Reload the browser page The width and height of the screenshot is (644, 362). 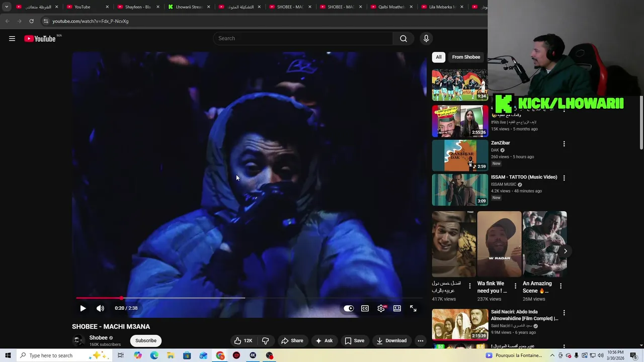[31, 21]
